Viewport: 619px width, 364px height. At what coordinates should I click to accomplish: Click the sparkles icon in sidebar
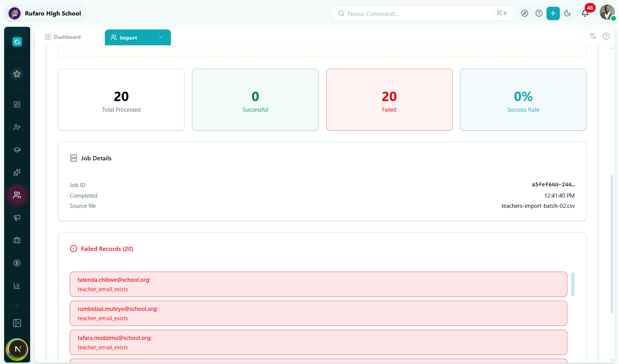(17, 172)
